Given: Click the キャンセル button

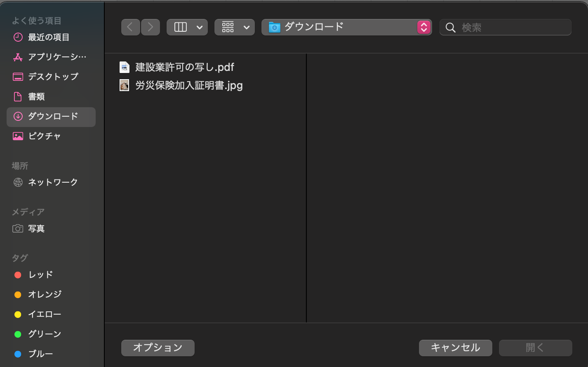Looking at the screenshot, I should pyautogui.click(x=456, y=348).
